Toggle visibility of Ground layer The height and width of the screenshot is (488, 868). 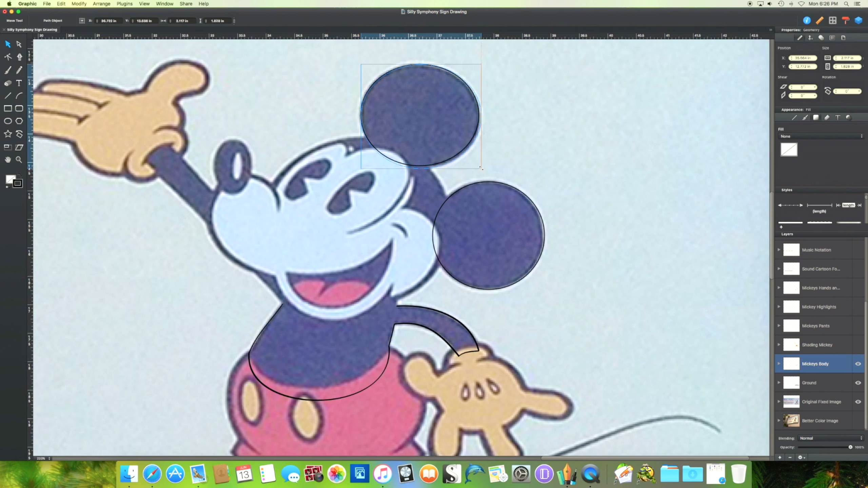pos(858,383)
